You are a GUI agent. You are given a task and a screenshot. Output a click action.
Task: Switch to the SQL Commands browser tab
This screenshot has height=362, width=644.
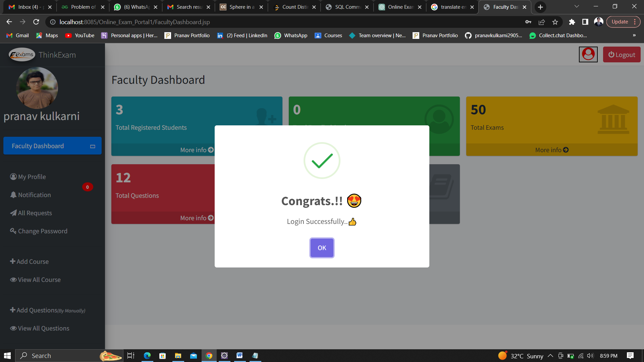(x=347, y=7)
